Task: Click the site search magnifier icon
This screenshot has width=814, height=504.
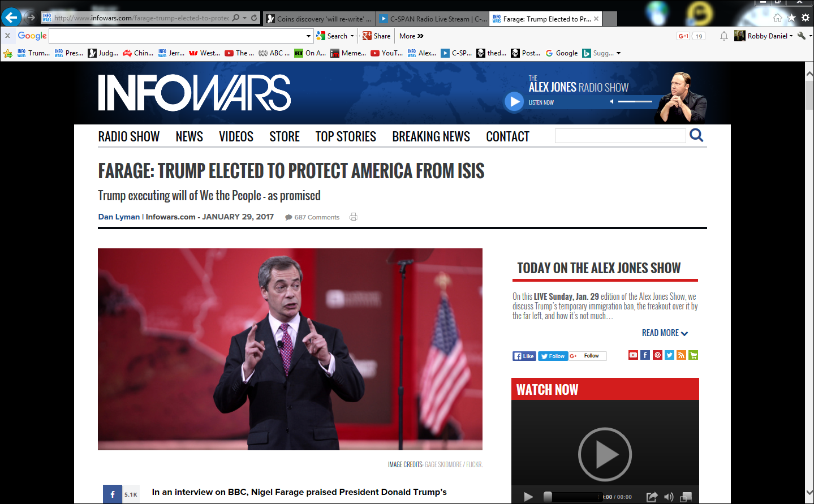Action: [696, 135]
